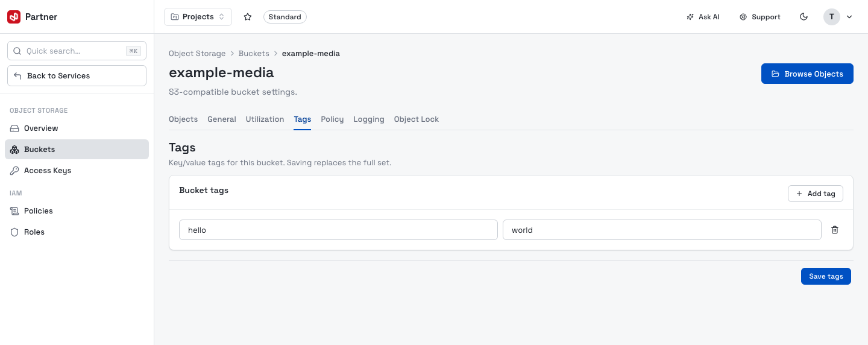Navigate to Buckets breadcrumb
Viewport: 868px width, 345px height.
pos(254,54)
